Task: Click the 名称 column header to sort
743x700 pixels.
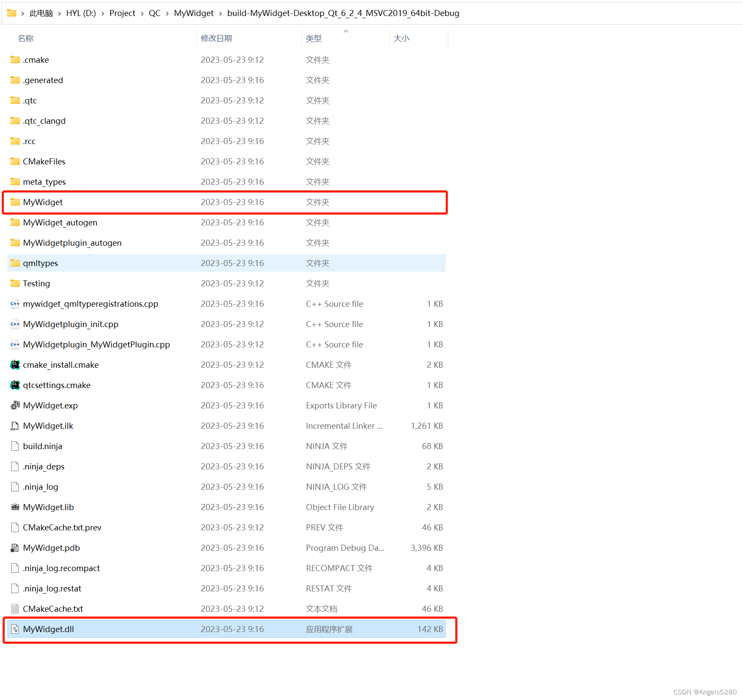Action: (x=26, y=38)
